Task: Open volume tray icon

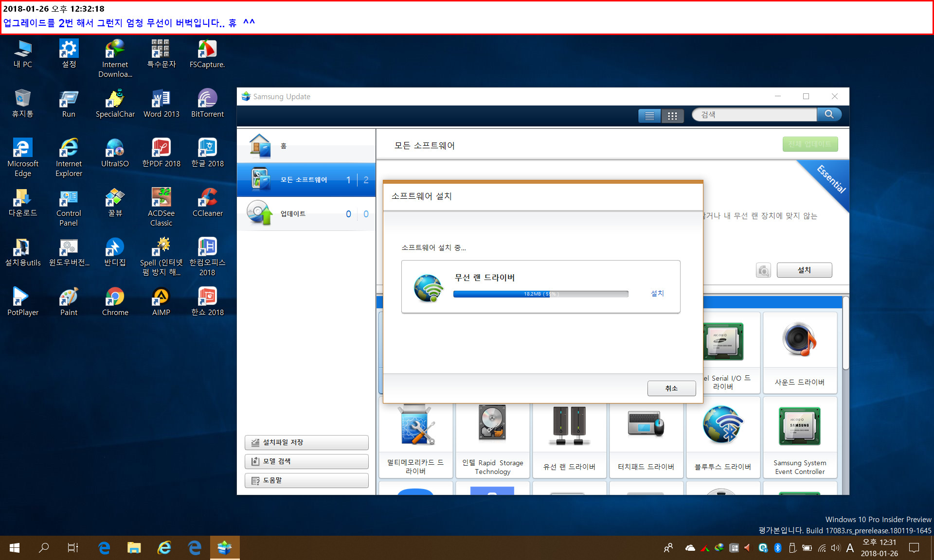Action: click(x=835, y=548)
